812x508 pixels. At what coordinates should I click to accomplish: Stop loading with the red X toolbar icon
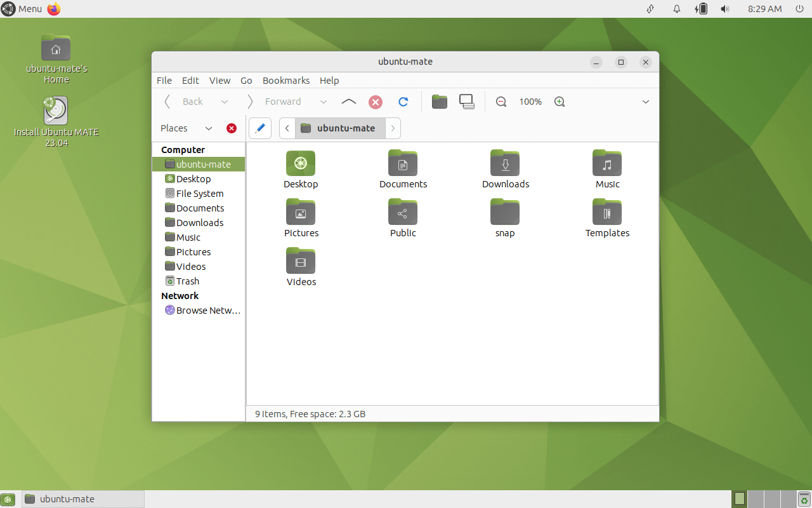coord(376,102)
